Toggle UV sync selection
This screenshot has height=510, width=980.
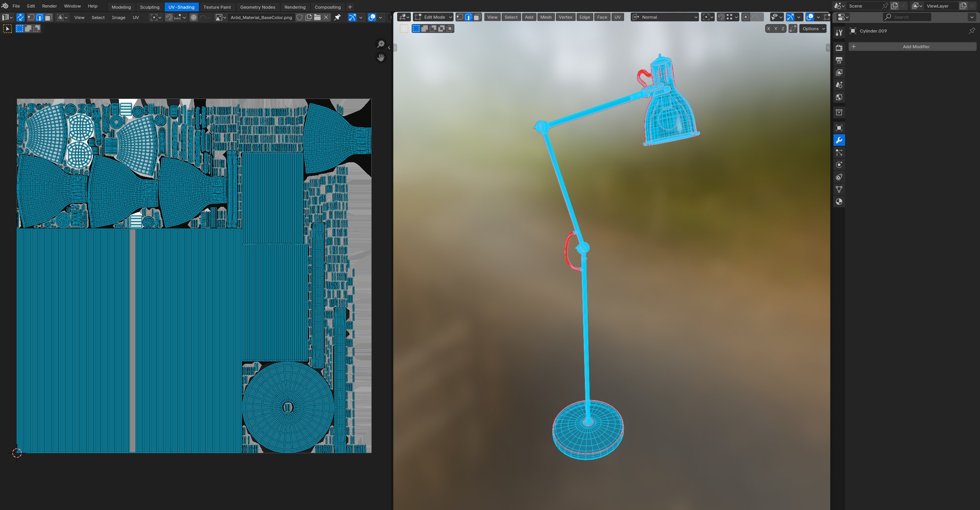point(20,17)
